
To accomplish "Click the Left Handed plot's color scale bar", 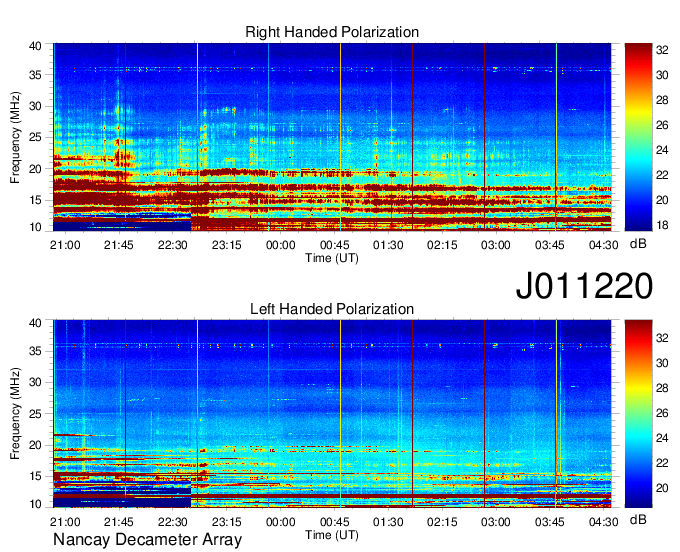I will (x=638, y=414).
